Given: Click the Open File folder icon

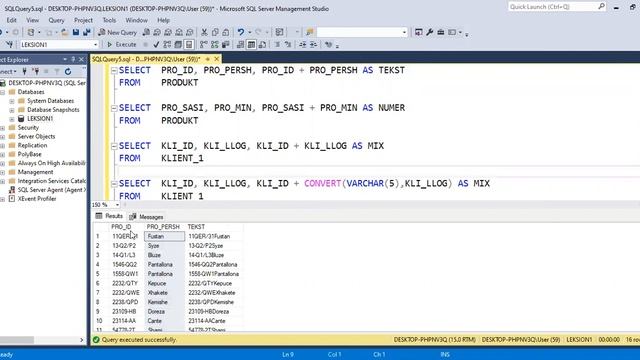Looking at the screenshot, I should 64,32.
